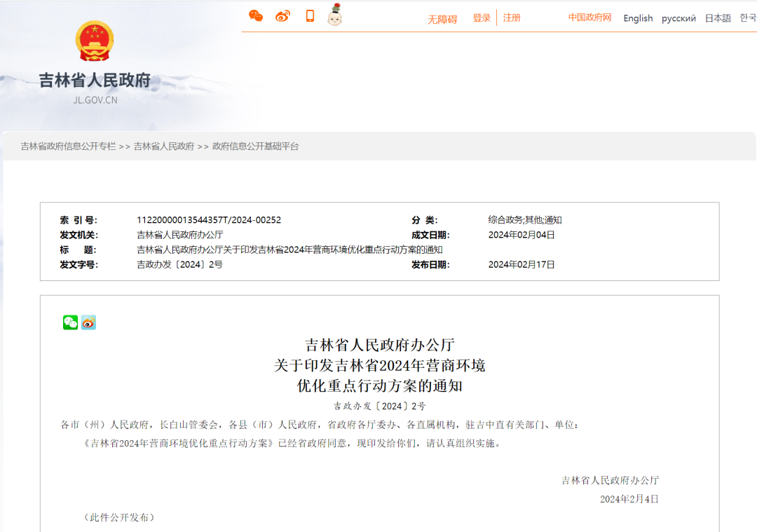Go to 吉林省人民政府 breadcrumb link
The height and width of the screenshot is (532, 757).
pyautogui.click(x=163, y=146)
